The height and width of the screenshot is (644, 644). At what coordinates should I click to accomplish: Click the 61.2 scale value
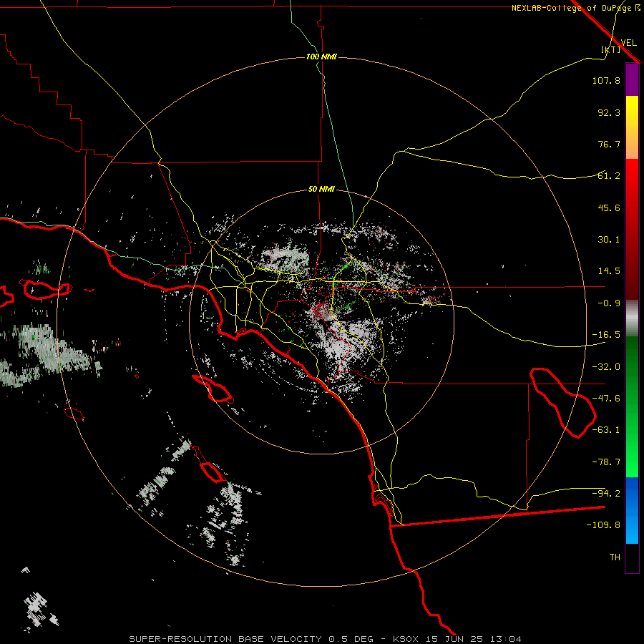(609, 176)
